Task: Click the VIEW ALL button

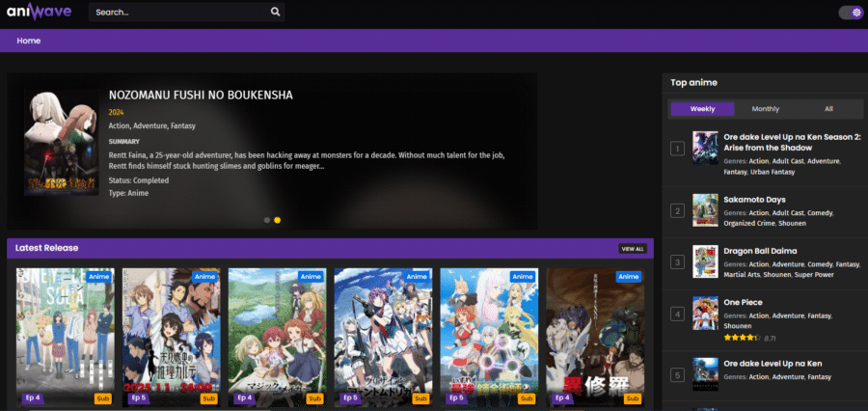Action: coord(633,249)
